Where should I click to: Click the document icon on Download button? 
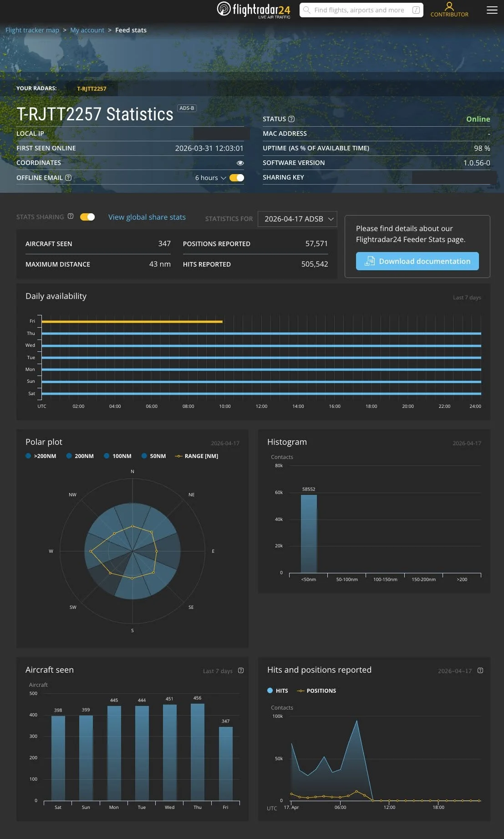[x=370, y=261]
